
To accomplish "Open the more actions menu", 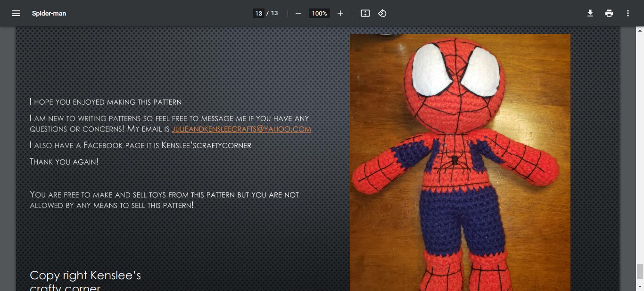I will pyautogui.click(x=628, y=13).
